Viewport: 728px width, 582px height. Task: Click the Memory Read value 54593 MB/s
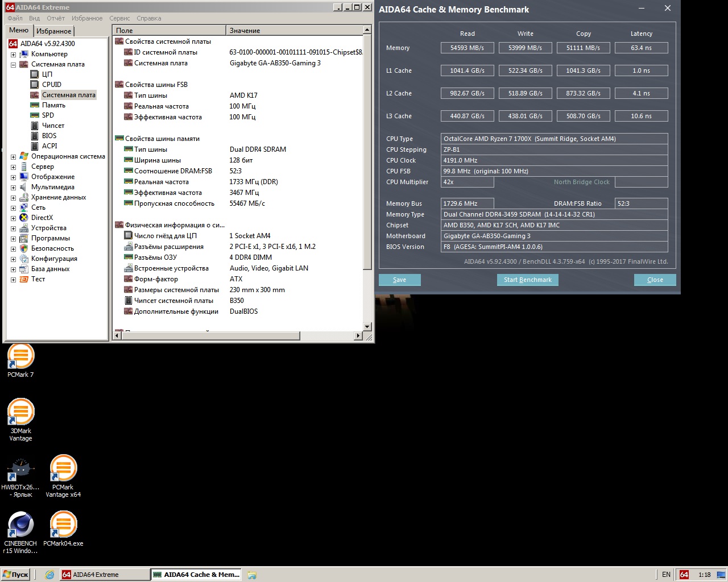pyautogui.click(x=468, y=48)
